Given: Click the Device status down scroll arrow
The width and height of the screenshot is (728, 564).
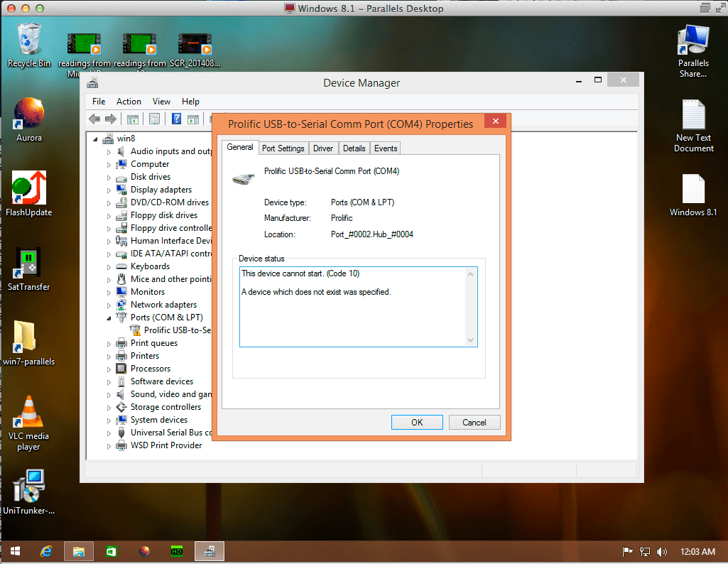Looking at the screenshot, I should tap(470, 340).
